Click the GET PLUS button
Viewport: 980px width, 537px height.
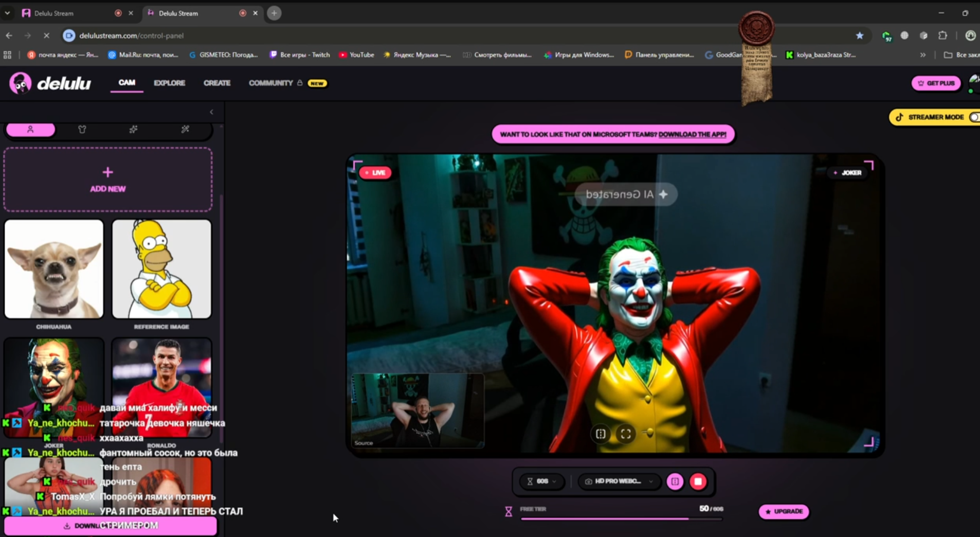[936, 83]
